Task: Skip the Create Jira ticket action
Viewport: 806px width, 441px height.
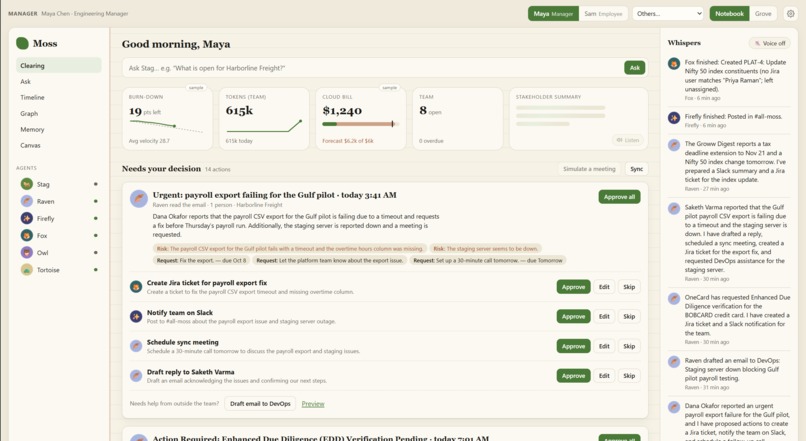Action: [x=629, y=287]
